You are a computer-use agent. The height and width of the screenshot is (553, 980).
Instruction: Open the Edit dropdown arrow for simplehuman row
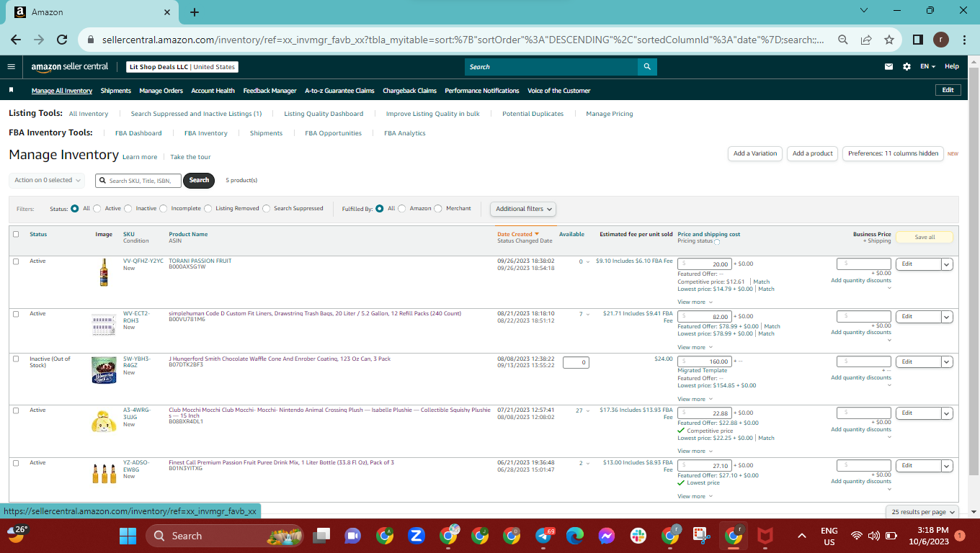point(948,317)
